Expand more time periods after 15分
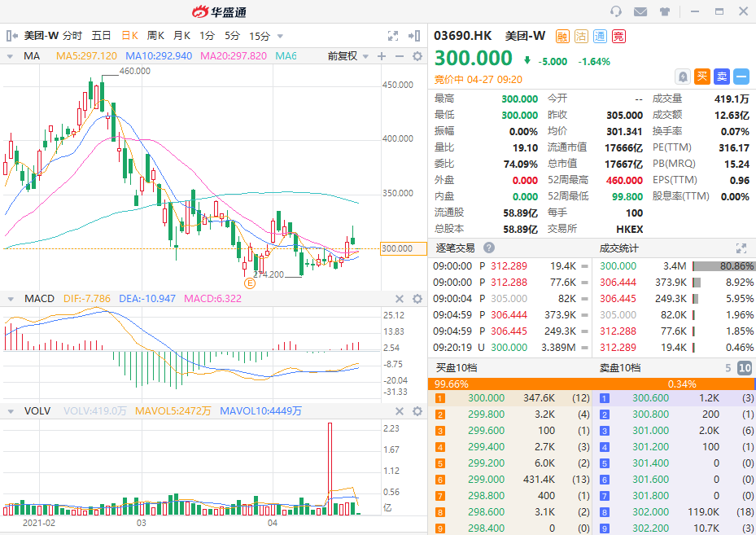 click(x=281, y=36)
